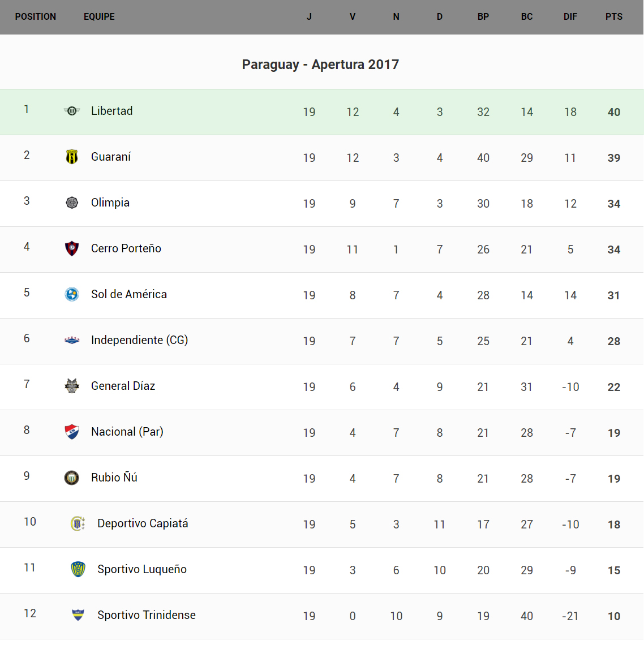Click the Paraguay - Apertura 2017 title
This screenshot has height=645, width=644.
click(320, 64)
